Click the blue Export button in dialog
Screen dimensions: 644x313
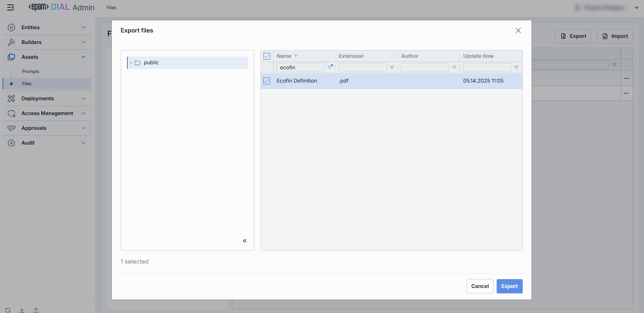[x=509, y=286]
